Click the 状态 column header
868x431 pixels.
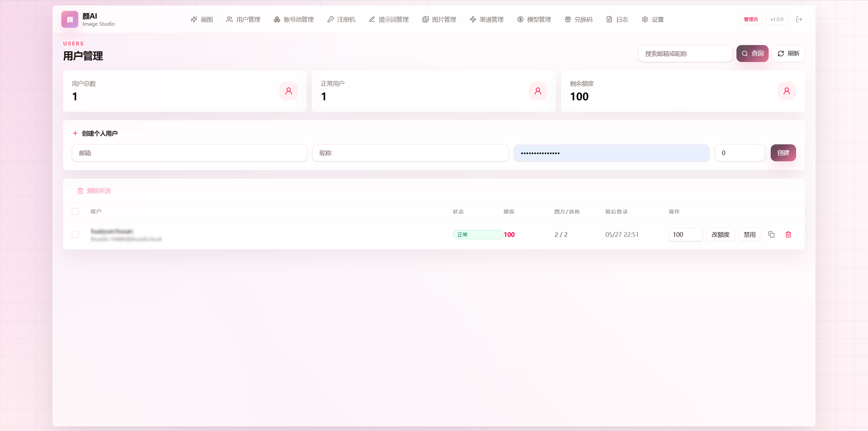pos(458,211)
